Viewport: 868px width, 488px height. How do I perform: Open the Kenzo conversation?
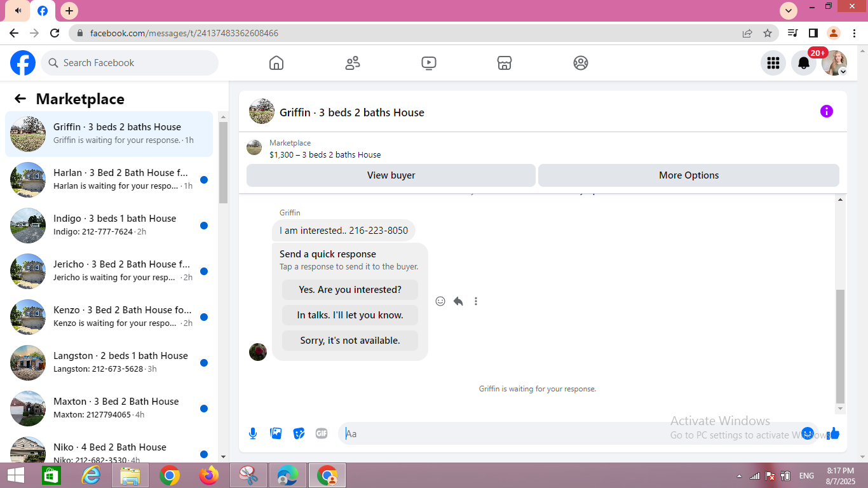tap(109, 316)
